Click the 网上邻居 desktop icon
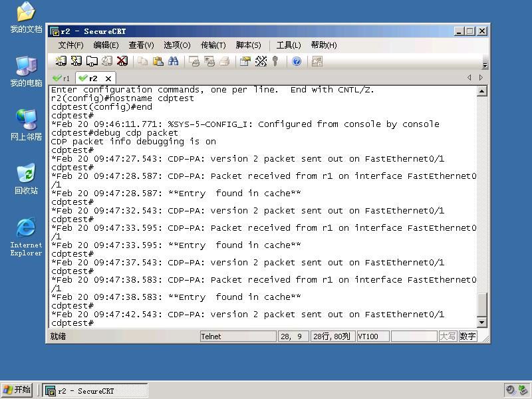Image resolution: width=532 pixels, height=399 pixels. [26, 125]
